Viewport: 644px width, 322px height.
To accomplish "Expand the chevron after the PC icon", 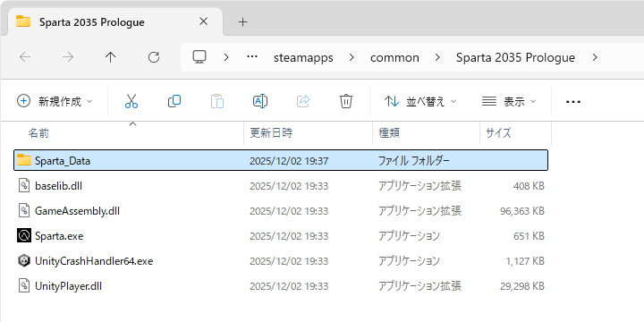I will (226, 57).
